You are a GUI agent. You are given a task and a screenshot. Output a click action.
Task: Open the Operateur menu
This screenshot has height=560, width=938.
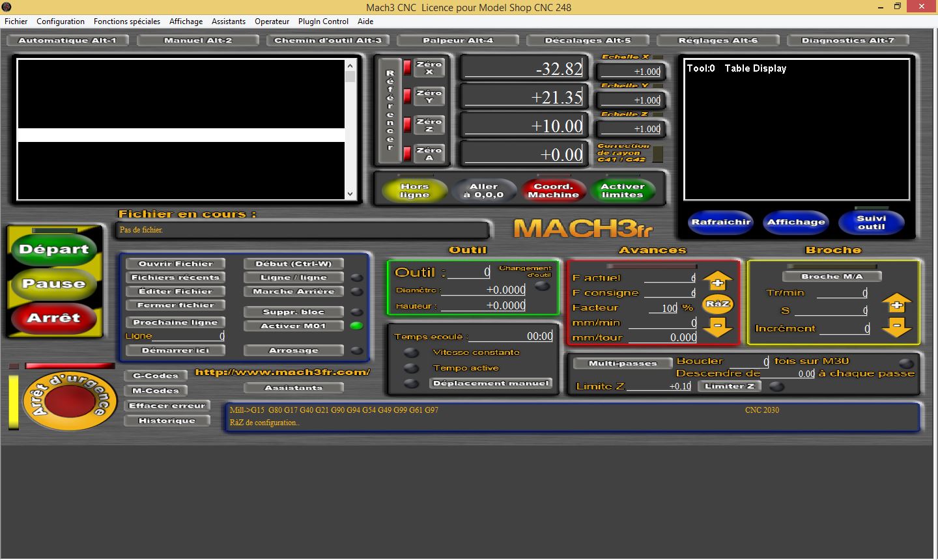(x=272, y=21)
